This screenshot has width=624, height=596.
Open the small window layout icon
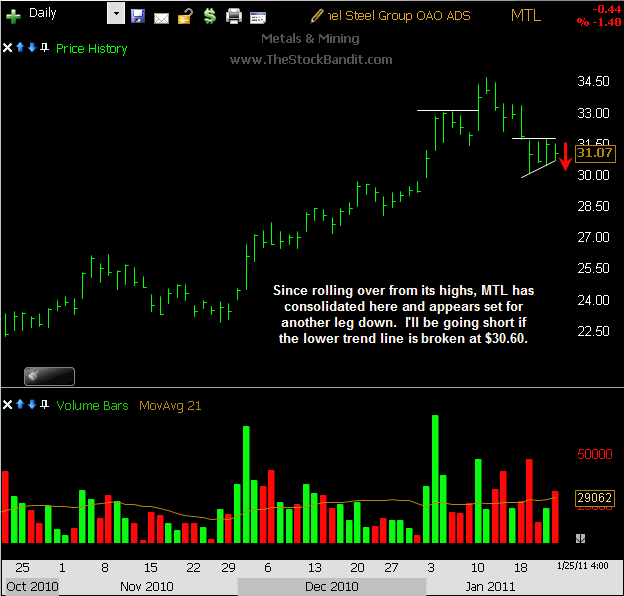[x=257, y=18]
